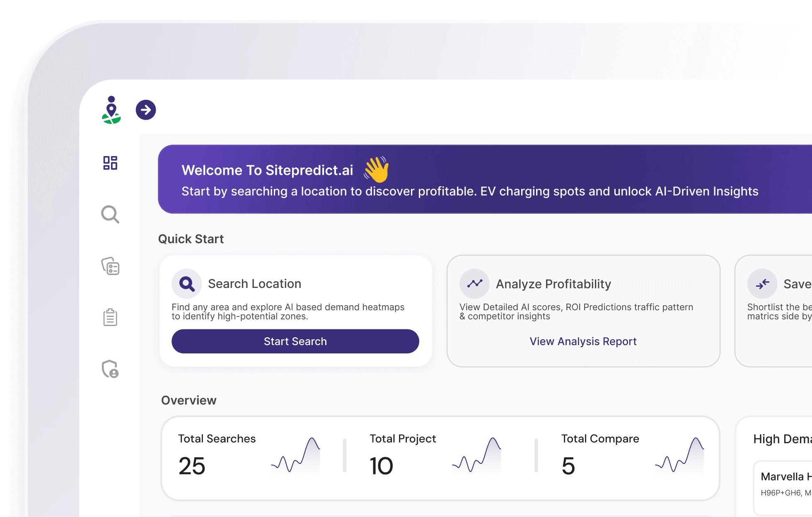Click the Total Searches value 25
The image size is (812, 517).
(192, 466)
